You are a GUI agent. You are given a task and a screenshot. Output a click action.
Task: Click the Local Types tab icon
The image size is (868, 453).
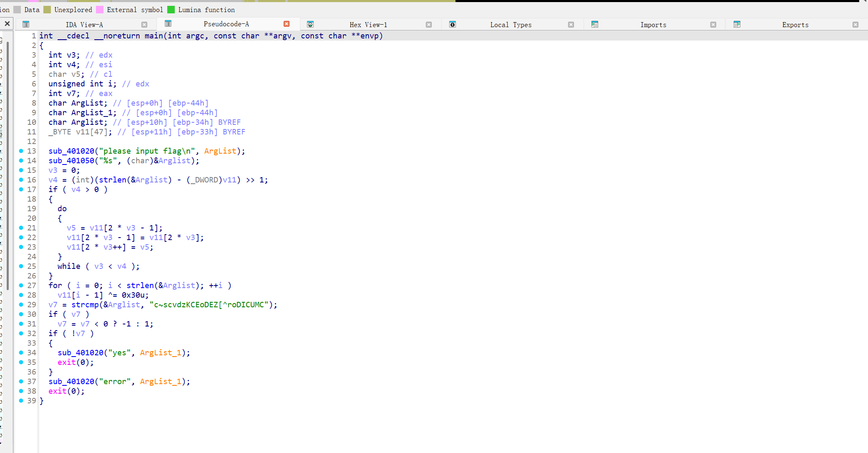453,25
